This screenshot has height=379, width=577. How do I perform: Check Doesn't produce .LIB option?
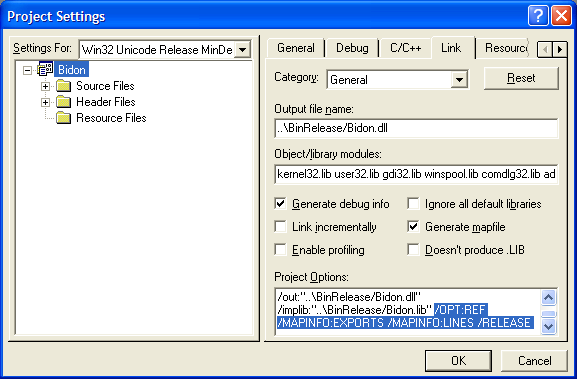[x=413, y=249]
